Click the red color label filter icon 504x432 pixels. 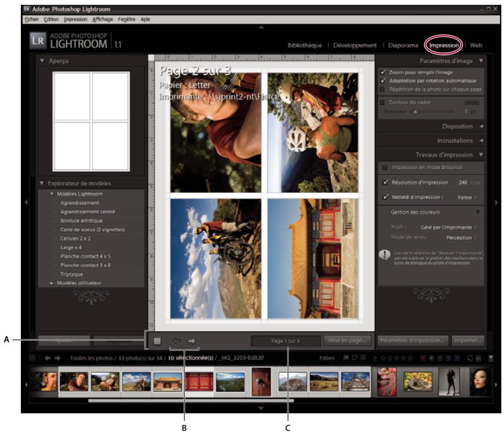(423, 358)
